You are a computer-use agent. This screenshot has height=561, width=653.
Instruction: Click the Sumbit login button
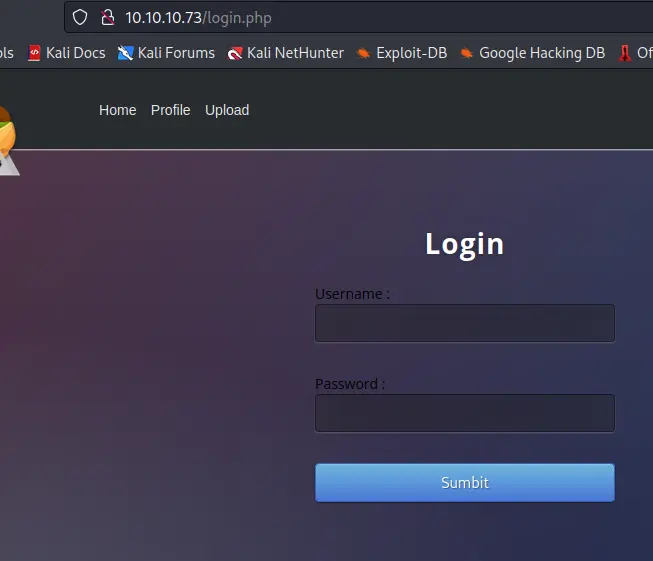pos(465,483)
